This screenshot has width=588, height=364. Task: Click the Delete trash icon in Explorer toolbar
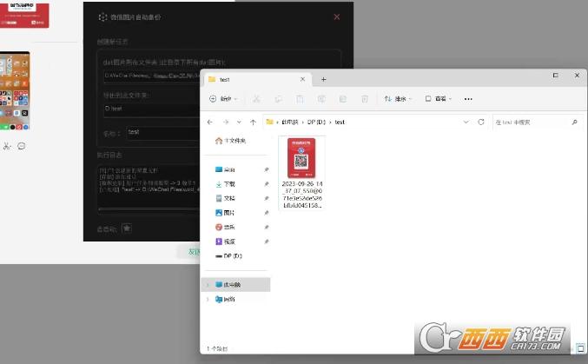pos(365,99)
